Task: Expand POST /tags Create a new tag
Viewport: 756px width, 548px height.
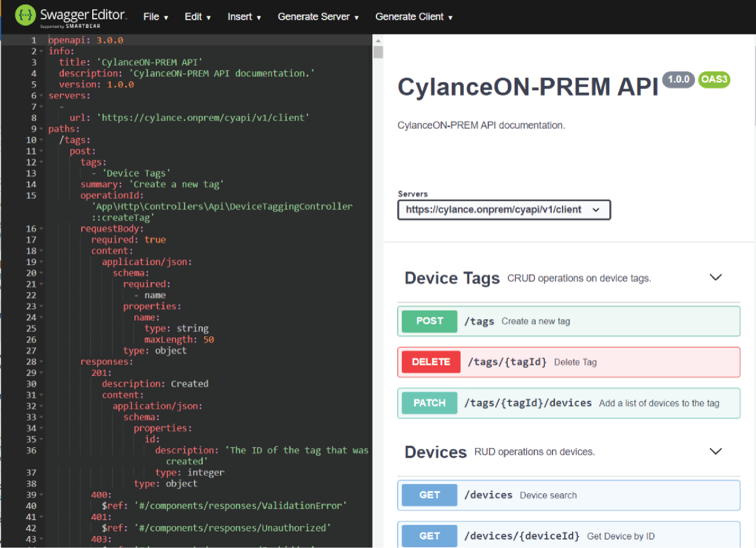Action: point(569,321)
